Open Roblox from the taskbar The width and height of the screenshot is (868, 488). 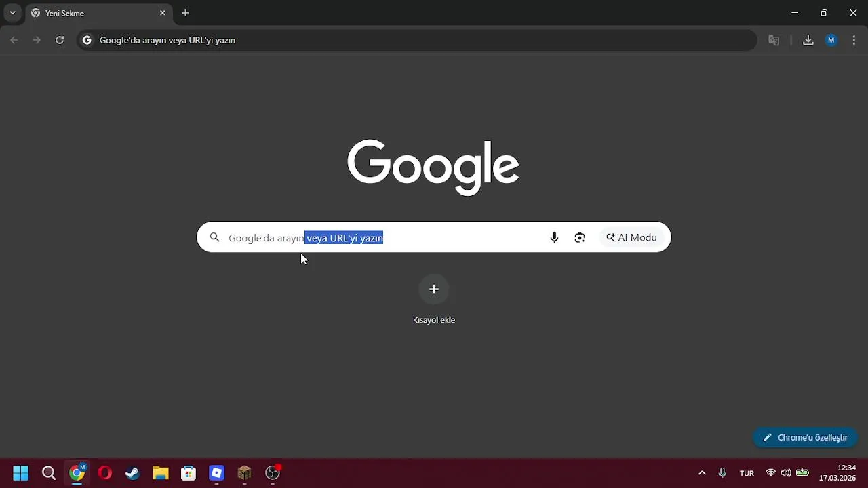pos(216,473)
